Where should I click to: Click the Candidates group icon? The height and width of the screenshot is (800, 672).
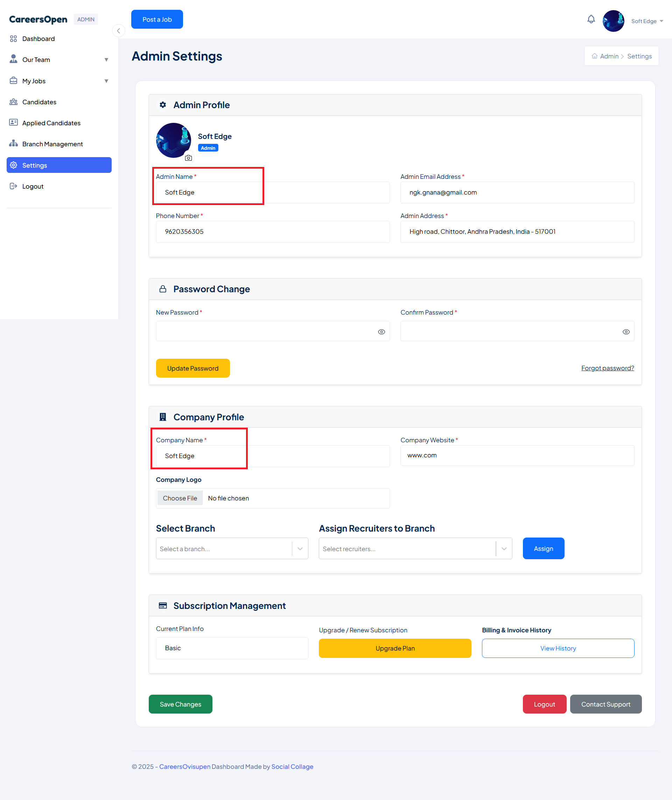[13, 102]
